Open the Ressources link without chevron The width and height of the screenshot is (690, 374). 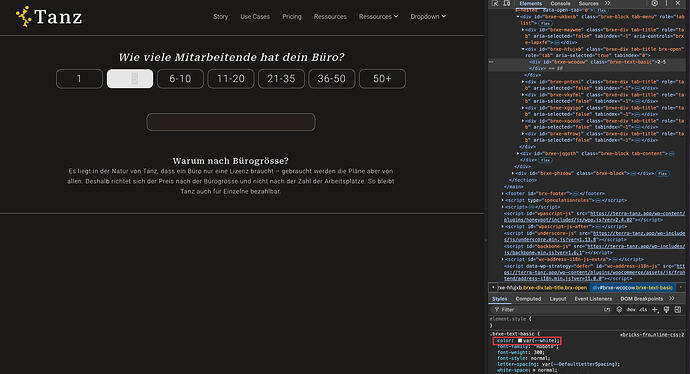pos(330,16)
